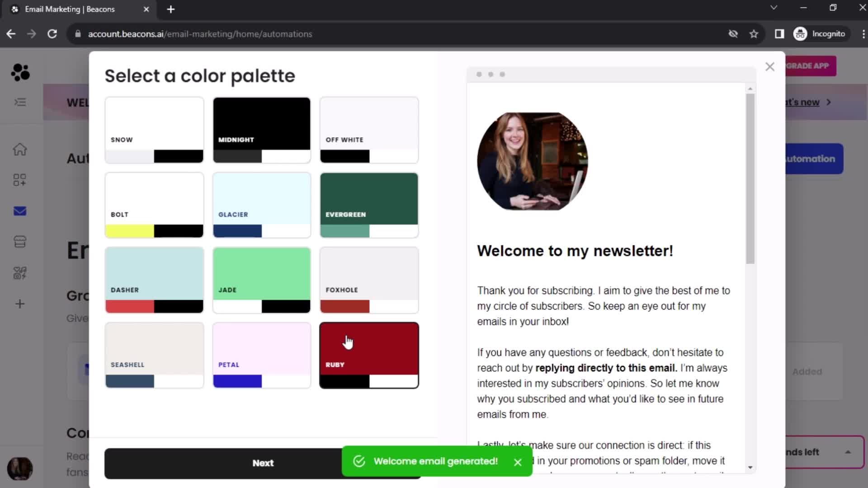Click the Email Marketing sidebar icon

[x=20, y=211]
